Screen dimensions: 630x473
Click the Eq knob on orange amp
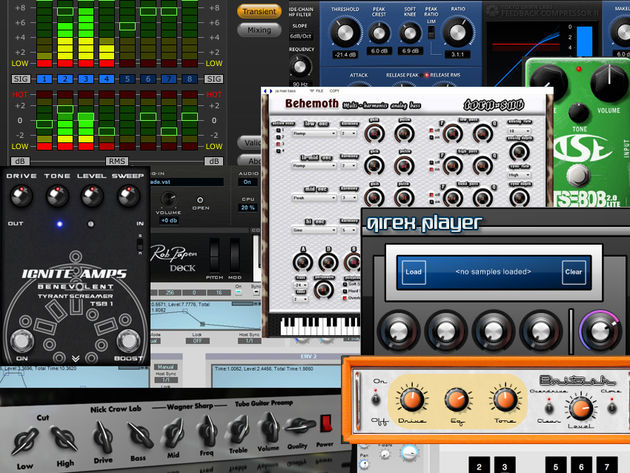(x=457, y=400)
